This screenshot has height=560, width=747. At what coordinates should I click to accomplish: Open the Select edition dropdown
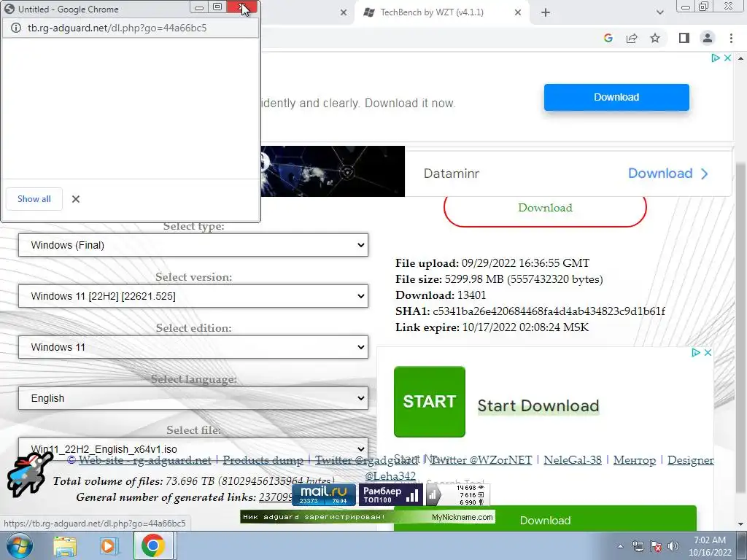point(193,347)
